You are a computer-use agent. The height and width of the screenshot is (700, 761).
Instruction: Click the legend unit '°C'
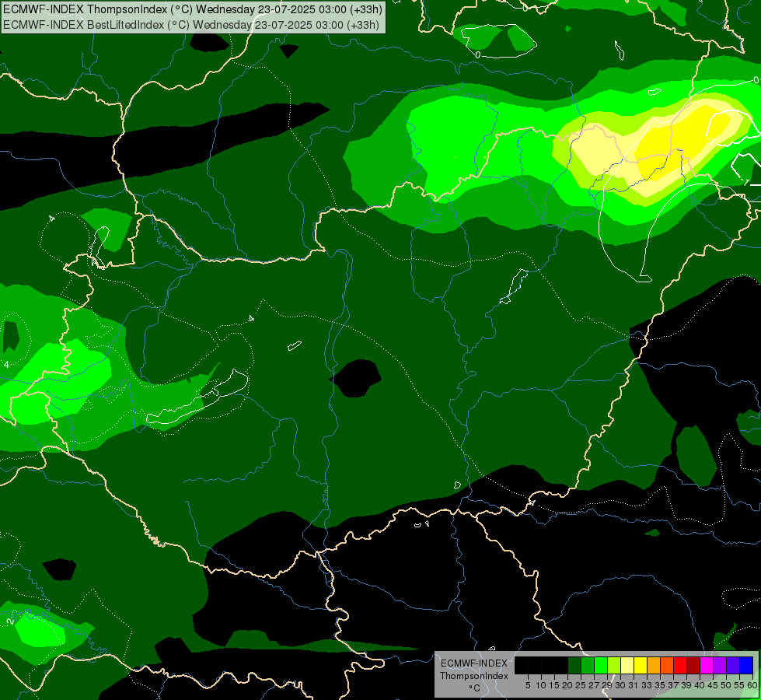475,688
